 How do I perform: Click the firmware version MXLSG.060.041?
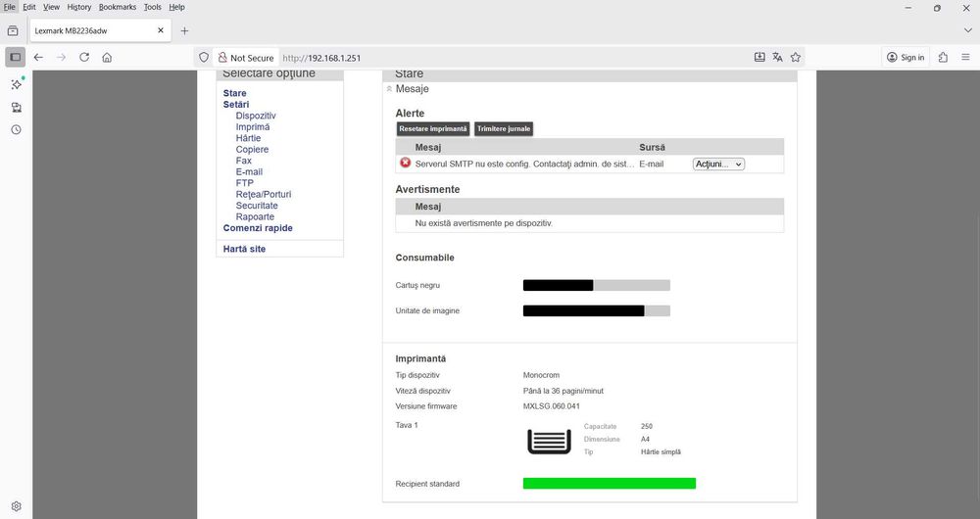coord(551,406)
